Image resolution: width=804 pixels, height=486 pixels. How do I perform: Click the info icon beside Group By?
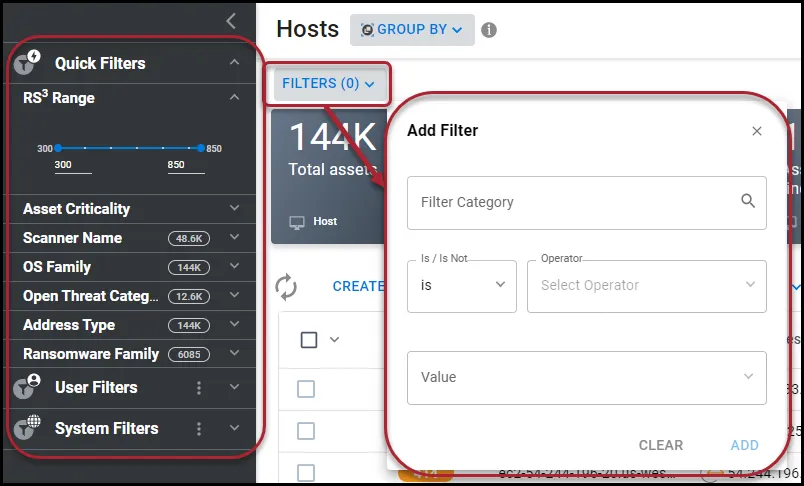(489, 30)
